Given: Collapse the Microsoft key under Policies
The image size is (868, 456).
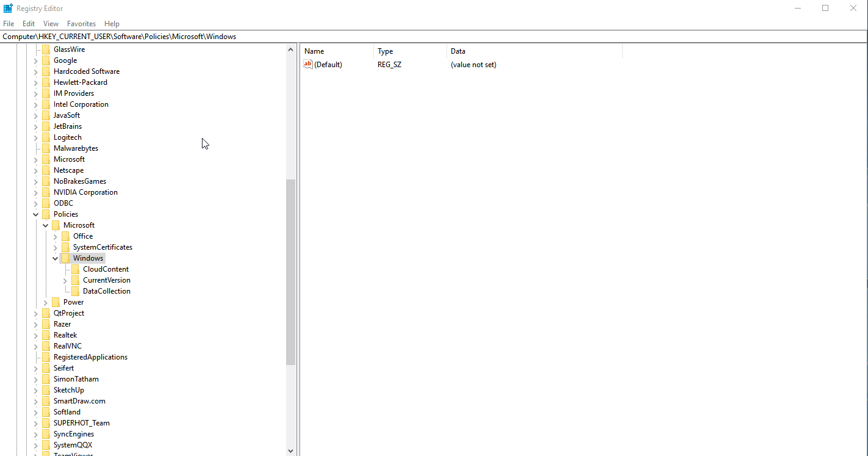Looking at the screenshot, I should pos(46,225).
